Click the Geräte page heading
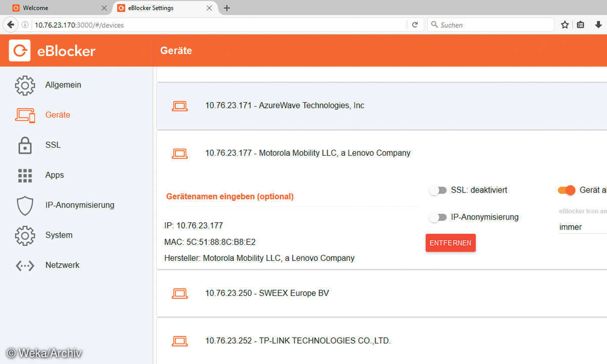 point(176,51)
